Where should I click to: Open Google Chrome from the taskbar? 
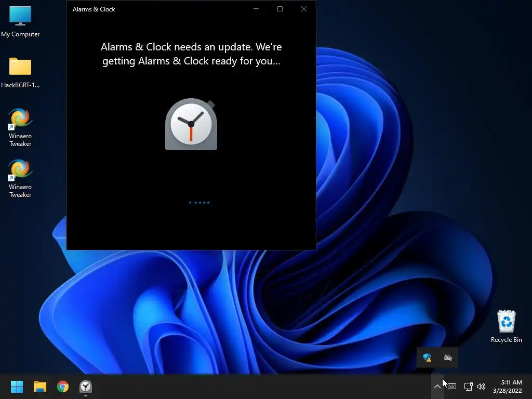click(63, 387)
